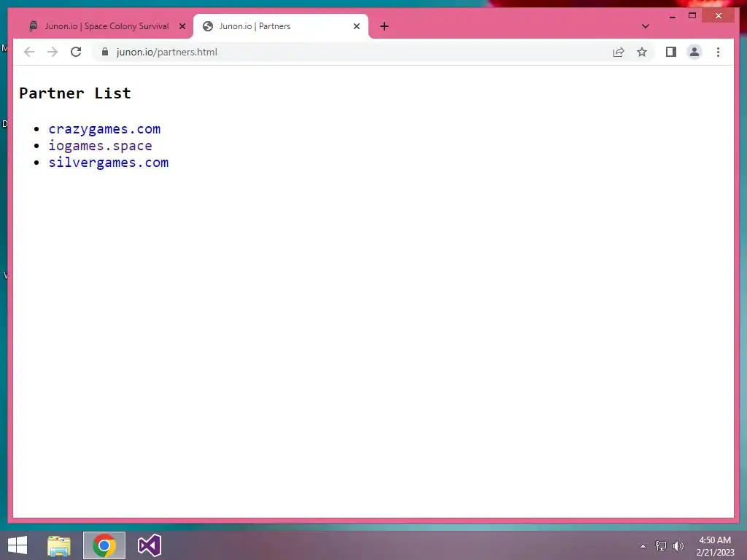Viewport: 747px width, 560px height.
Task: Click the "Partner List" heading text
Action: pyautogui.click(x=75, y=93)
